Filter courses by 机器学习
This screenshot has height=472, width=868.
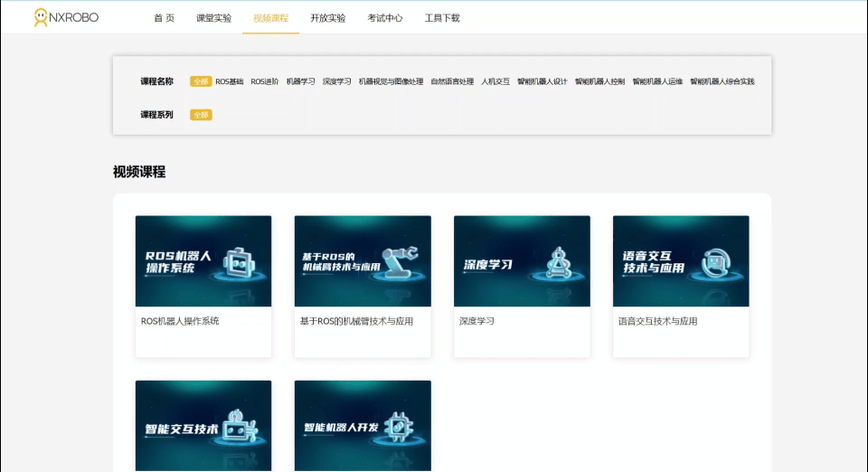(x=301, y=81)
